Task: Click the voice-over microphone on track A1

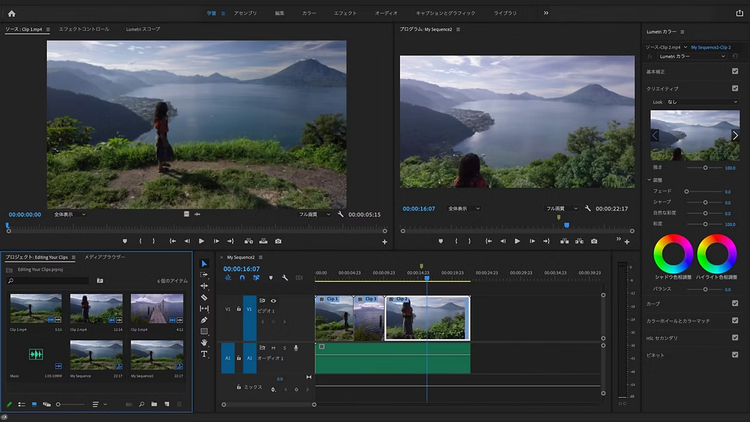Action: click(296, 347)
